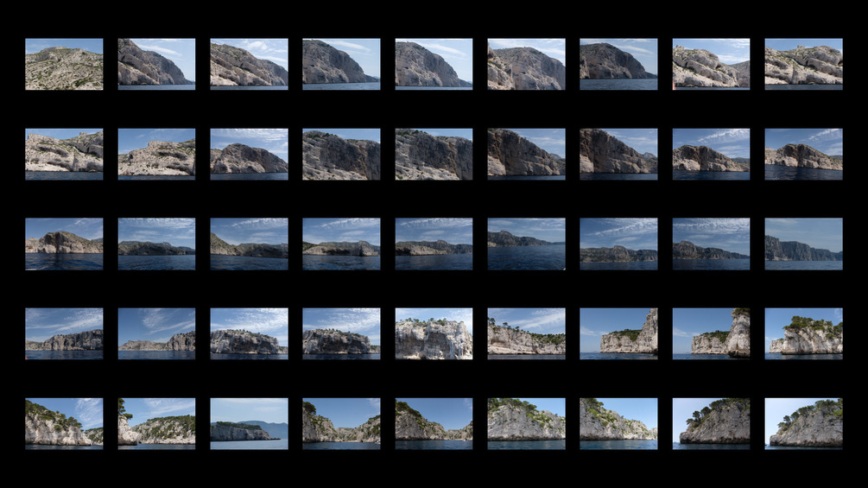The image size is (868, 488).
Task: Select eighth thumbnail in the bottom row
Action: (x=712, y=424)
